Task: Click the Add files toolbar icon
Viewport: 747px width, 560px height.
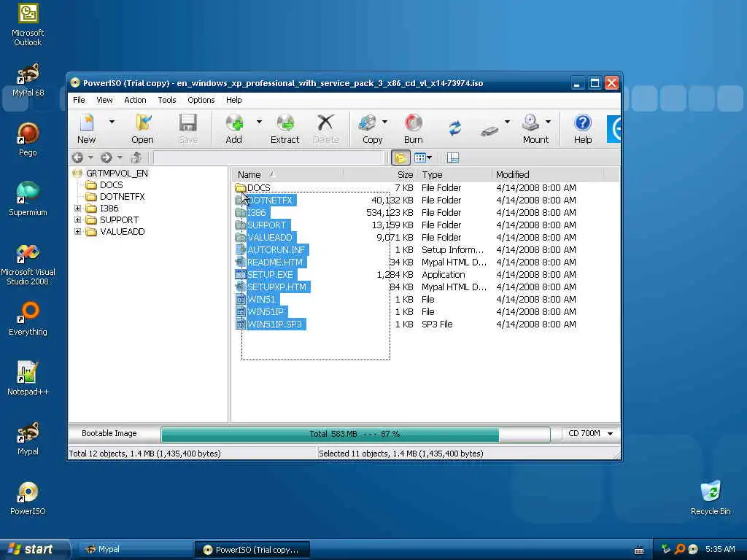Action: [x=234, y=128]
